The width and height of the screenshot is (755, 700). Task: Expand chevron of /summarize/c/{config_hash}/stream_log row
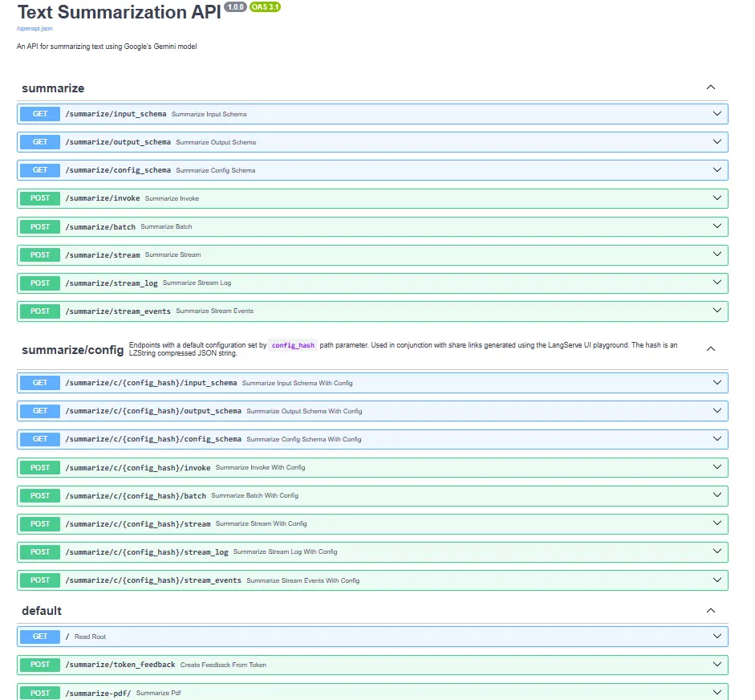[717, 551]
